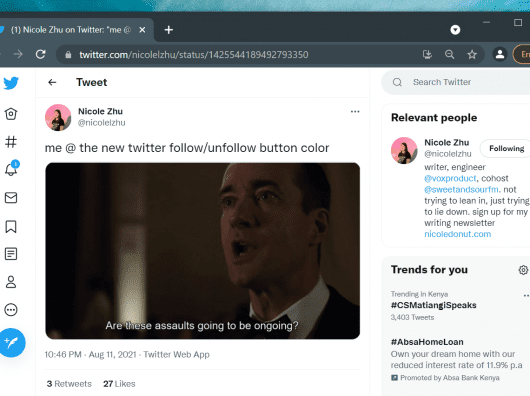Screen dimensions: 530x396
Task: Open the @sweetandsourfm mention link
Action: [461, 189]
